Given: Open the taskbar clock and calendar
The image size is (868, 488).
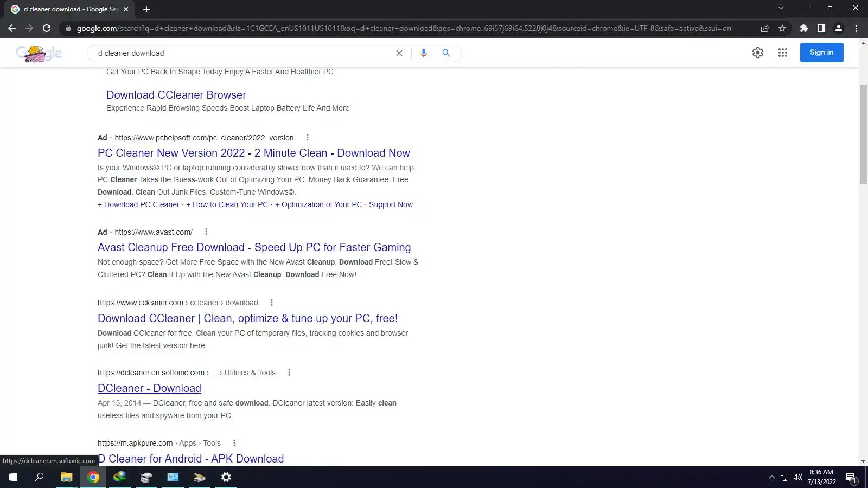Looking at the screenshot, I should pyautogui.click(x=821, y=477).
